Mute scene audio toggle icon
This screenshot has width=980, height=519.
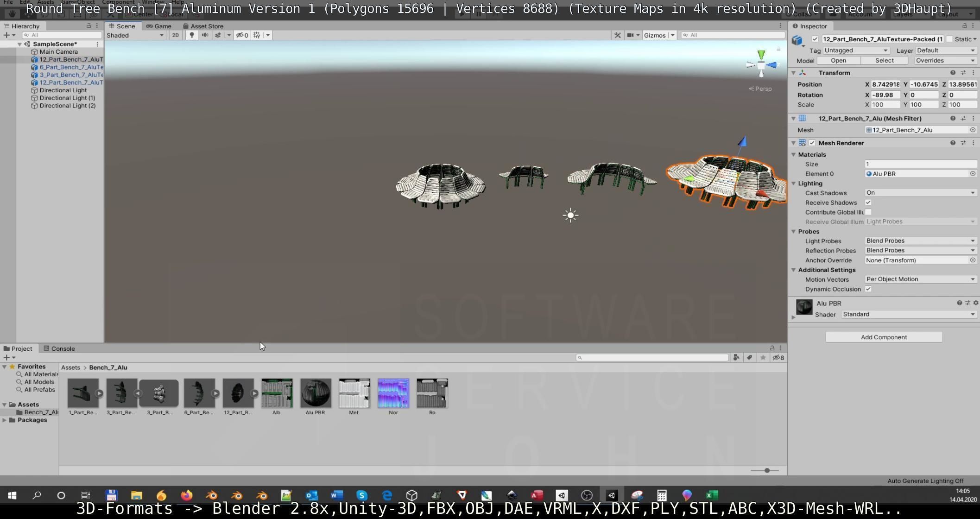pyautogui.click(x=205, y=35)
